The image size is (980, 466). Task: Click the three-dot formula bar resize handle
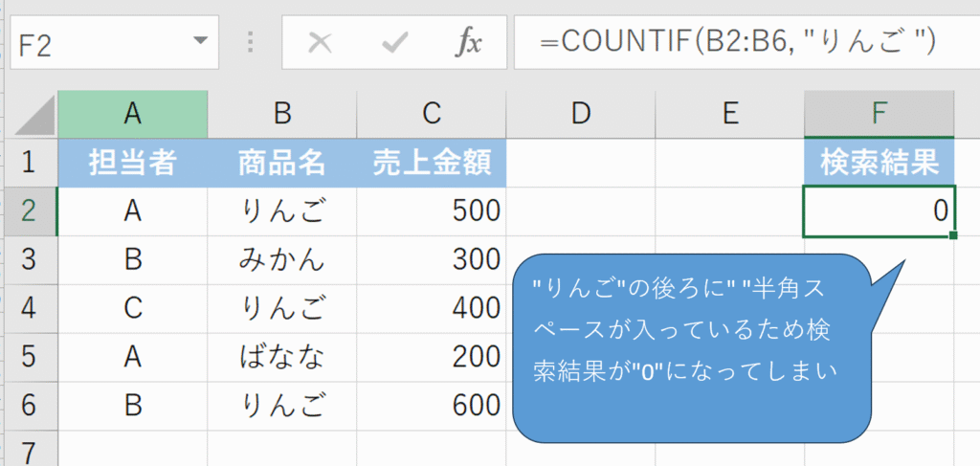point(251,42)
